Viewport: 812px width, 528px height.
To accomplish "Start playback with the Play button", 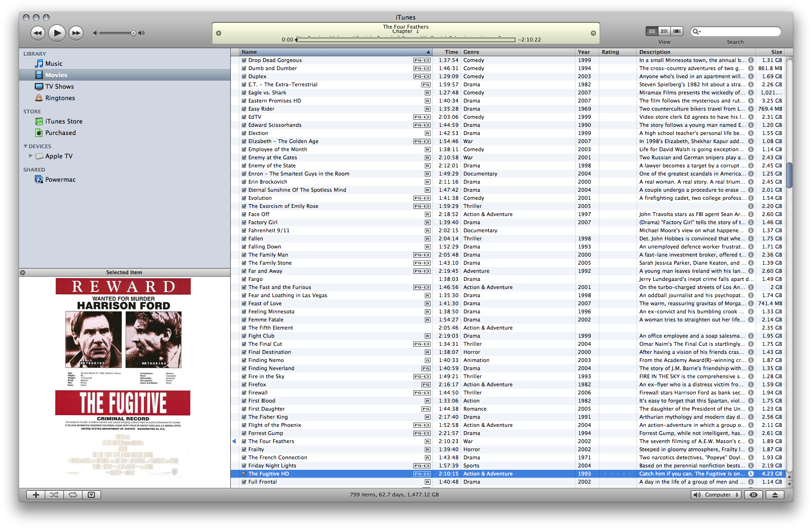I will (57, 33).
